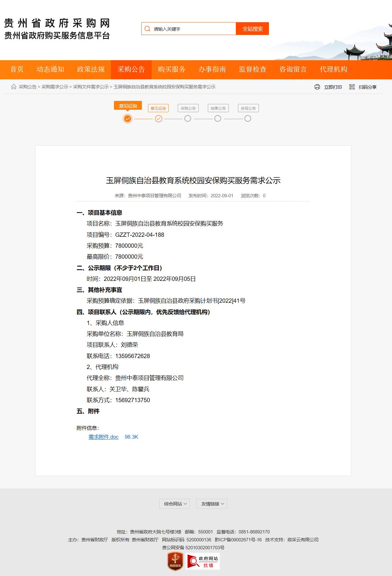Click 黔ICP备09002671号-16 link
The width and height of the screenshot is (392, 576).
tap(238, 540)
